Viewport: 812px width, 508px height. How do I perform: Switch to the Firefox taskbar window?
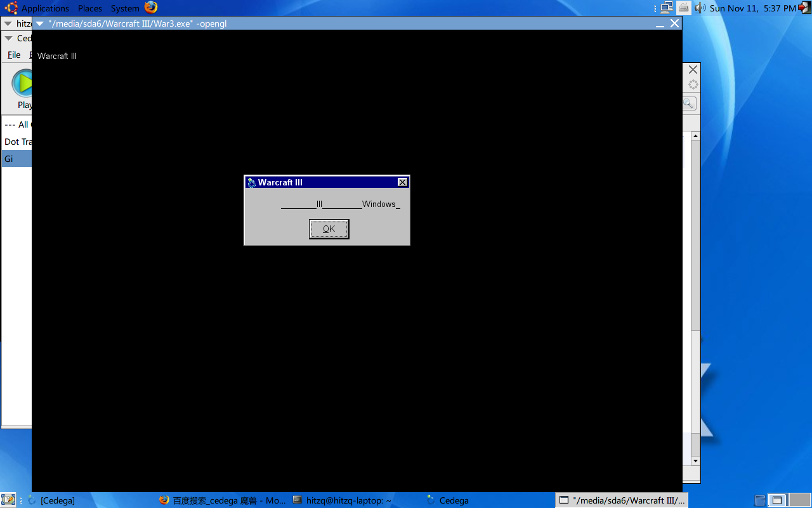pos(222,500)
